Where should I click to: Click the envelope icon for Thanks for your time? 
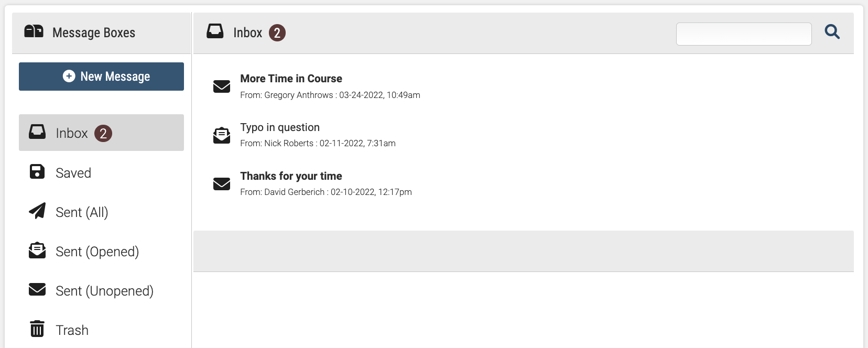222,183
